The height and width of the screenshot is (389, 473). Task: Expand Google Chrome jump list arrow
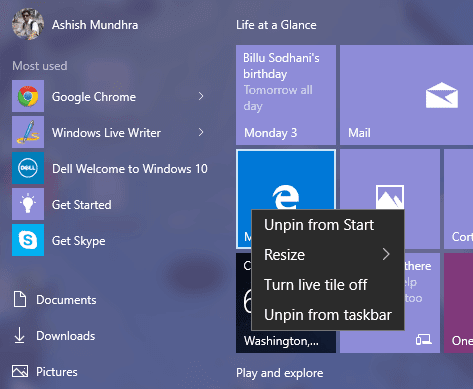(x=201, y=96)
